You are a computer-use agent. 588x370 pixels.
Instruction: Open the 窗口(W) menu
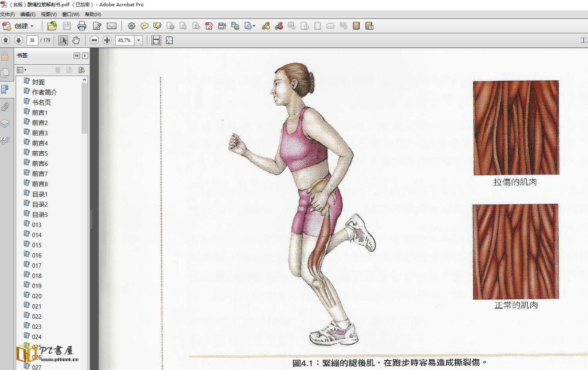click(71, 15)
